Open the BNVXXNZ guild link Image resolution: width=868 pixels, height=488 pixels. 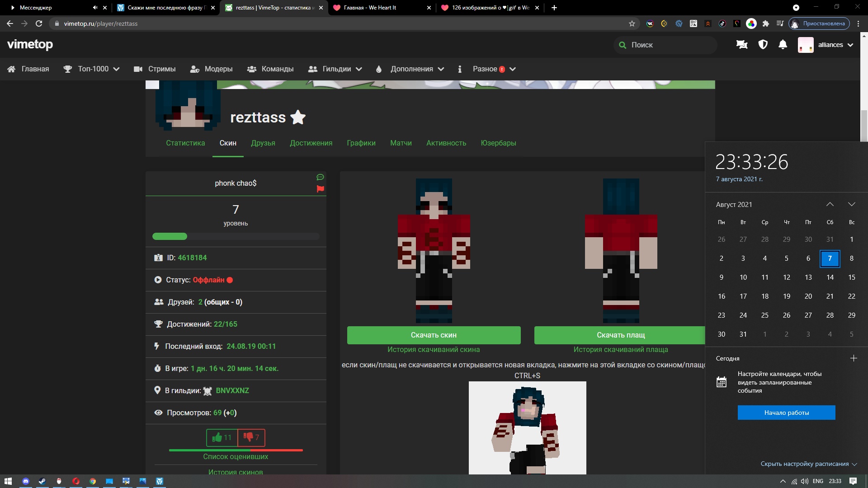(232, 391)
